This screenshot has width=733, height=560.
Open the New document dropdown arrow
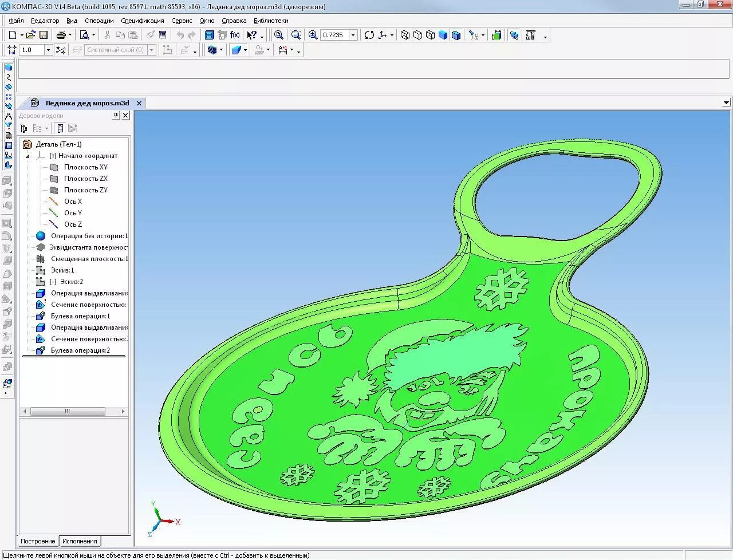(21, 35)
